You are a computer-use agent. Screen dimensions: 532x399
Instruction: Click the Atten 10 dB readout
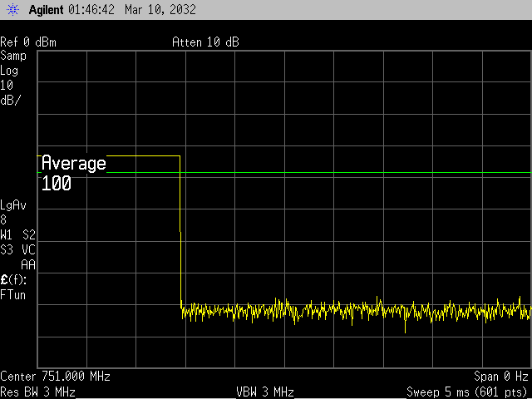(205, 42)
